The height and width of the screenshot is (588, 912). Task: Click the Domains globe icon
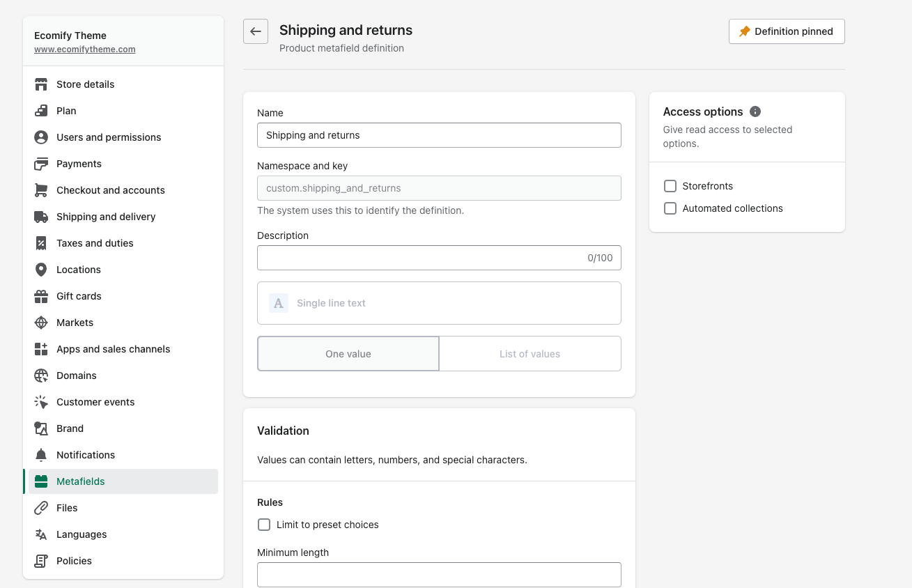pos(41,376)
